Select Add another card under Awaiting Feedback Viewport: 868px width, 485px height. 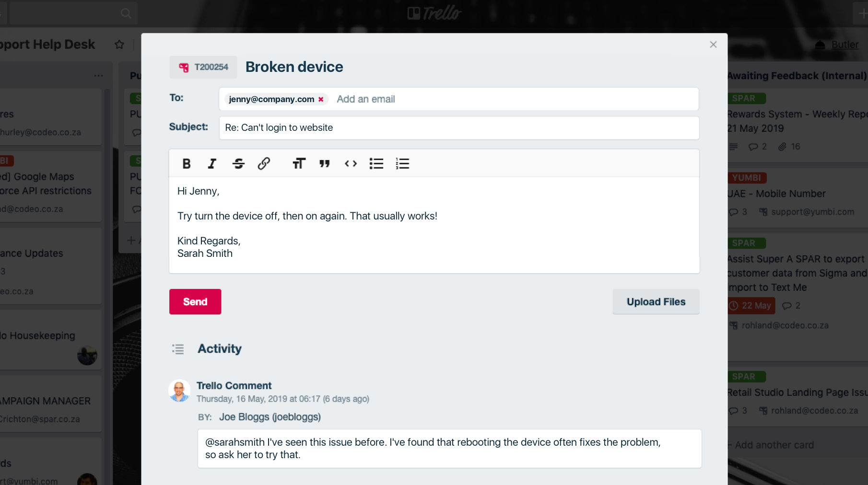point(773,445)
